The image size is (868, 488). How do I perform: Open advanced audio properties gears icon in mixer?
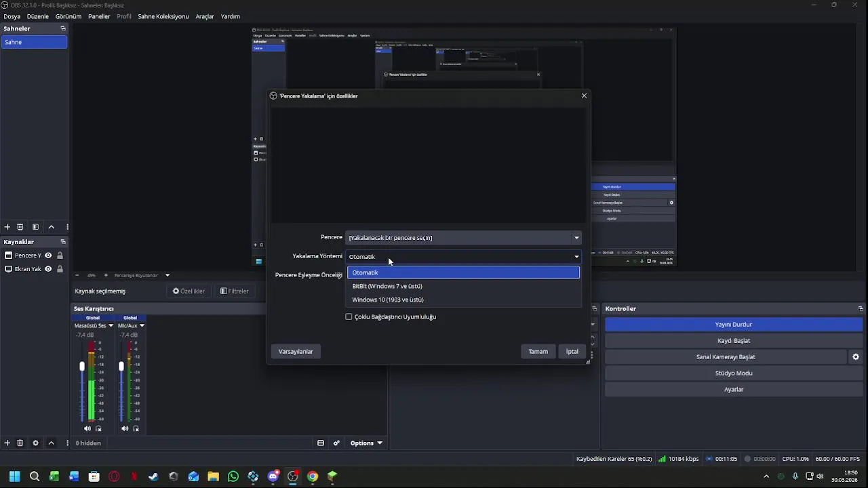(336, 443)
